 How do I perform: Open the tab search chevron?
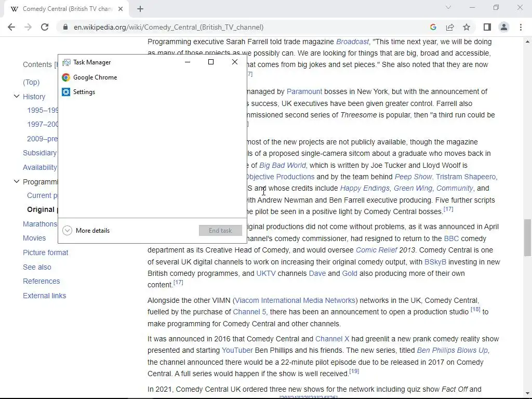[448, 7]
